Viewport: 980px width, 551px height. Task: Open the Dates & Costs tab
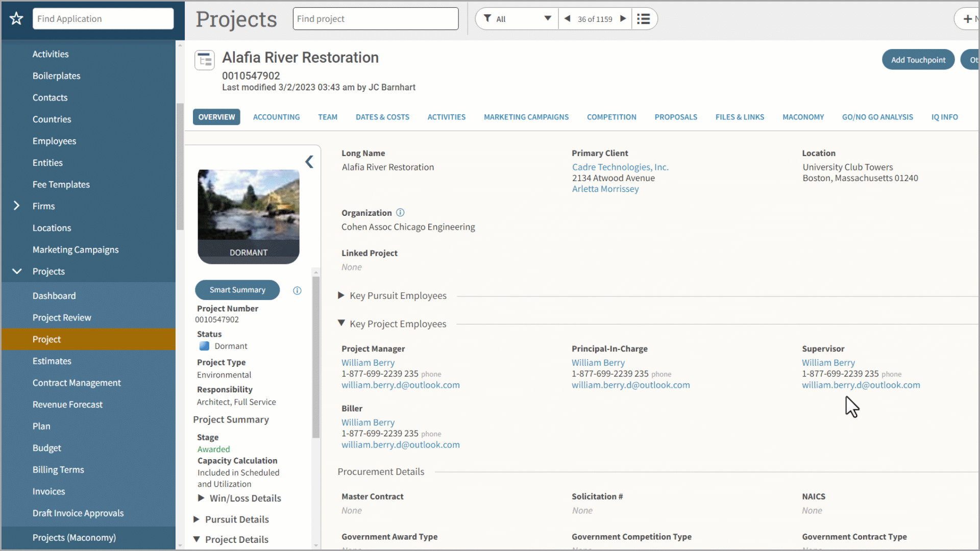tap(382, 117)
